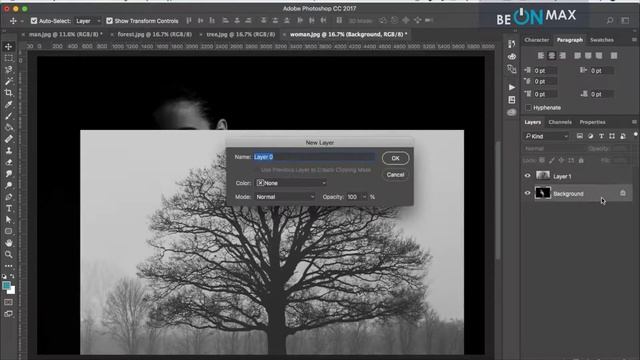The height and width of the screenshot is (360, 640).
Task: Click the Layer 1 thumbnail
Action: click(542, 176)
